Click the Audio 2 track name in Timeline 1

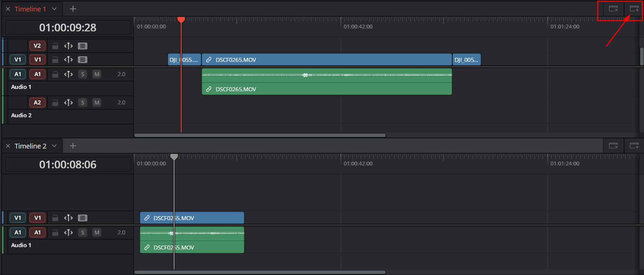click(x=21, y=115)
